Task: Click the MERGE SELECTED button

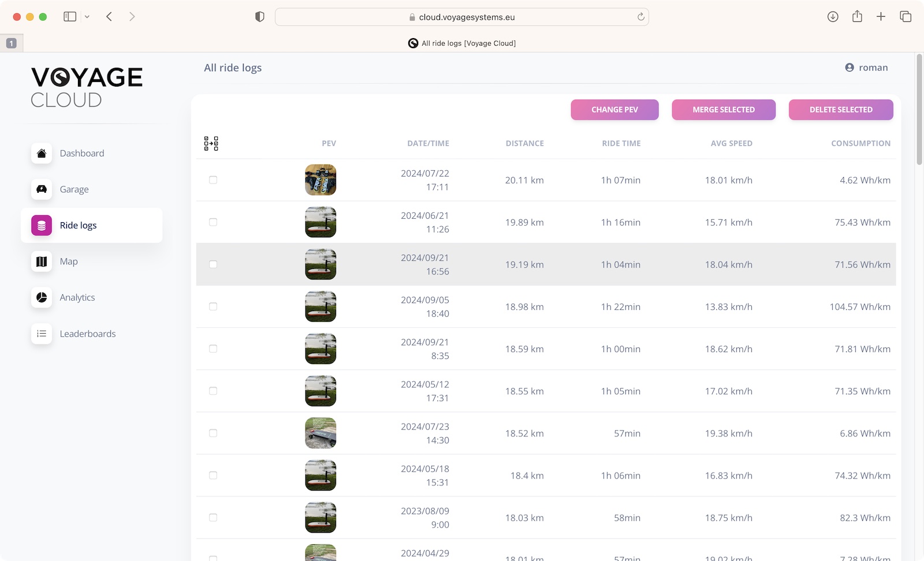Action: coord(724,110)
